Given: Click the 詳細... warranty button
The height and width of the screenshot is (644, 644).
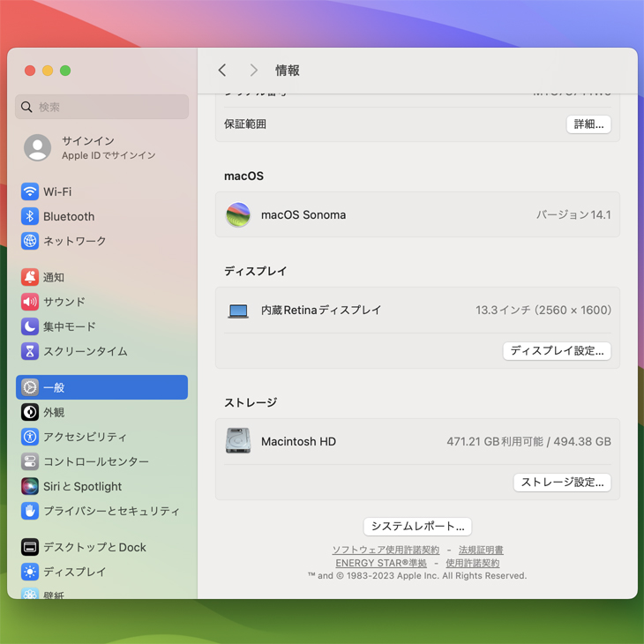Looking at the screenshot, I should (588, 124).
